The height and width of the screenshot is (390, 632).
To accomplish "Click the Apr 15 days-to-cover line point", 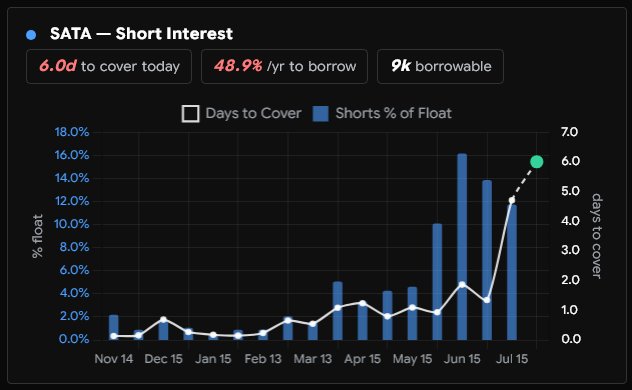I will (362, 303).
